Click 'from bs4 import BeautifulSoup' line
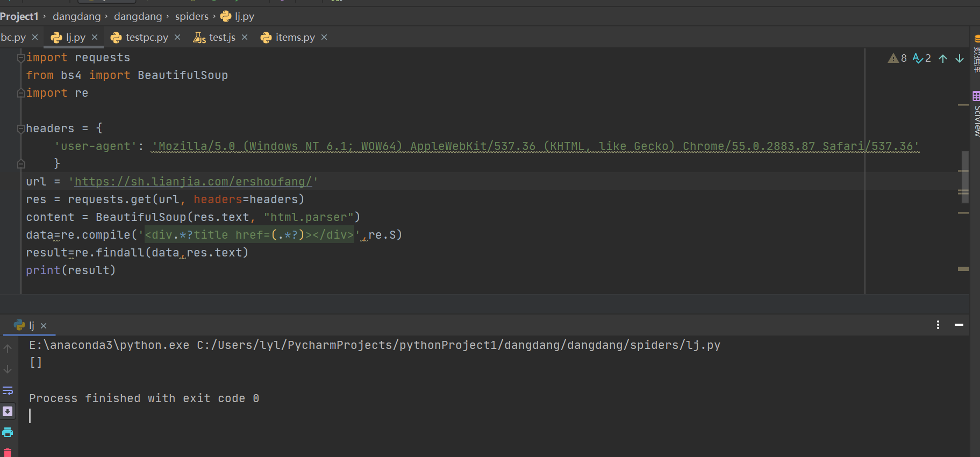 [127, 75]
